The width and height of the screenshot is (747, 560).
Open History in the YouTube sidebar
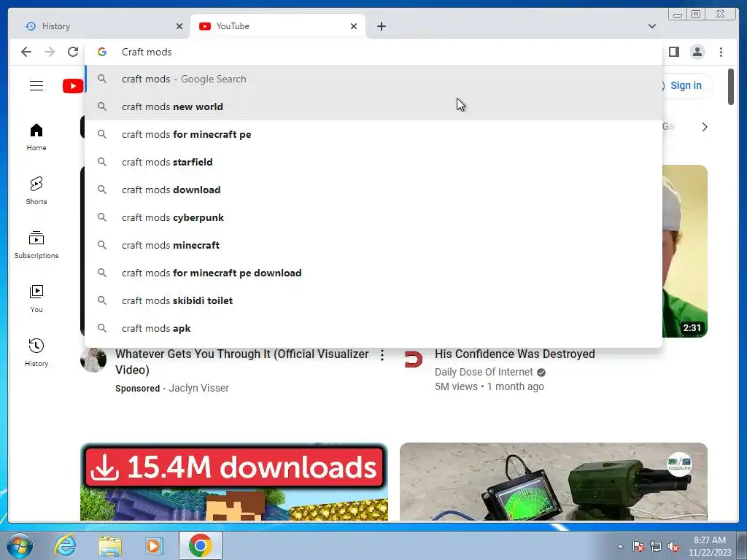point(36,353)
